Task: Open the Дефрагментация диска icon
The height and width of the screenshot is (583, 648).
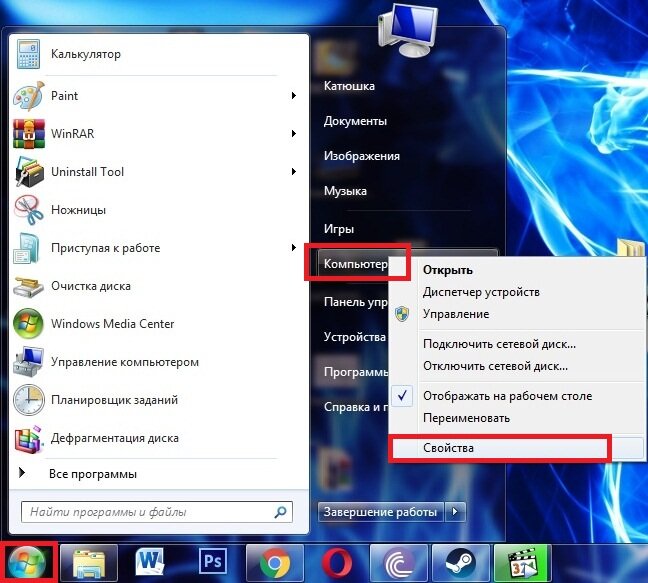Action: (x=29, y=438)
